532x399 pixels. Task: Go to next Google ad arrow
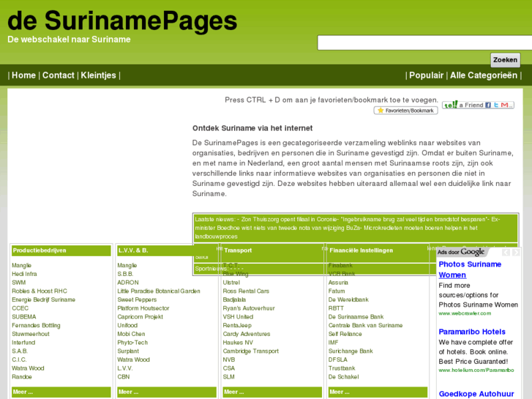516,253
